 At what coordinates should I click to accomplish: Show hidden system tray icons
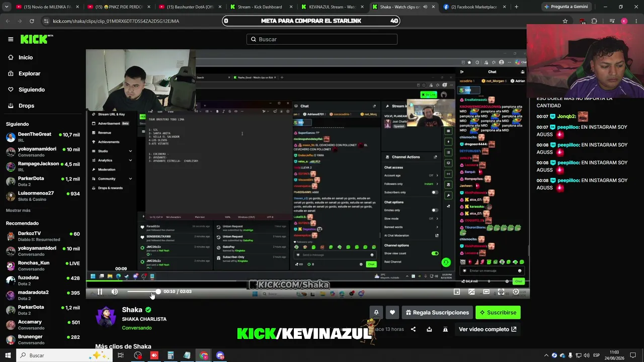tap(547, 355)
